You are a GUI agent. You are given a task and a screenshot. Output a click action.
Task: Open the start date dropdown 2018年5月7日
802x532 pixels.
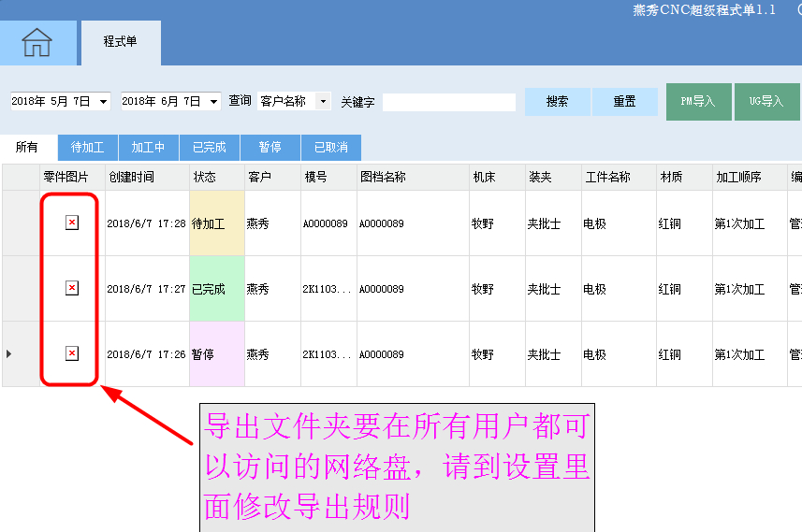(x=102, y=101)
